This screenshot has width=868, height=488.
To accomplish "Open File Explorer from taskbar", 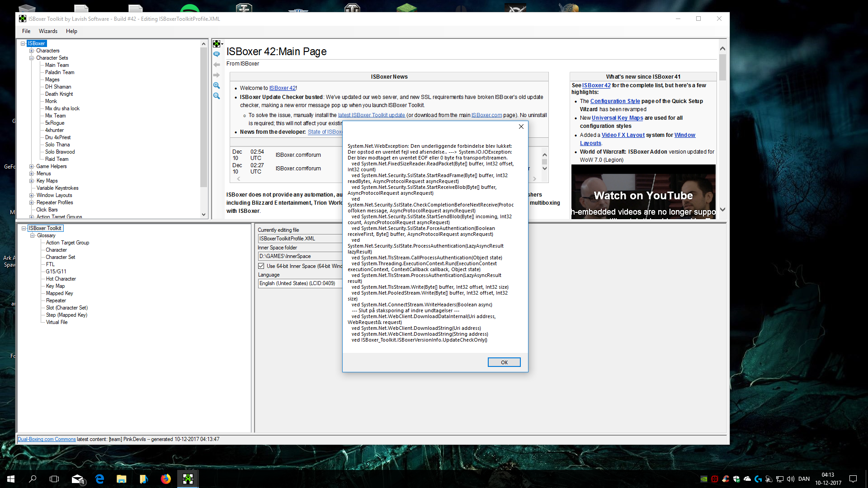I will pyautogui.click(x=122, y=479).
